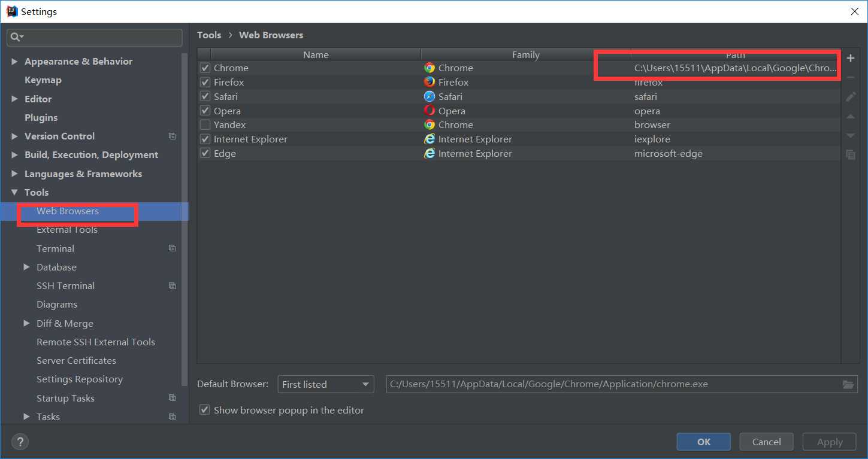Click the remove browser minus icon
868x459 pixels.
[850, 77]
